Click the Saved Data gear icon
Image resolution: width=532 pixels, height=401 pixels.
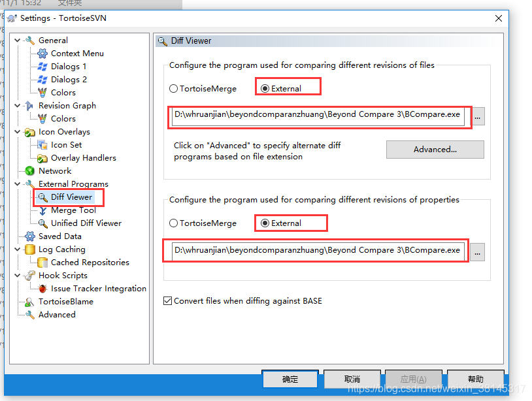coord(30,236)
